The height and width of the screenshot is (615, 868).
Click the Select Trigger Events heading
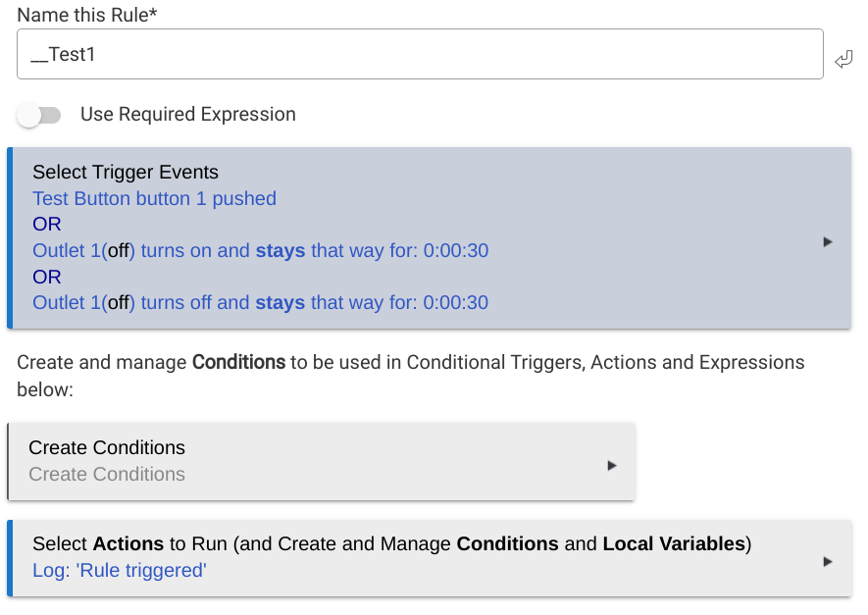[126, 172]
